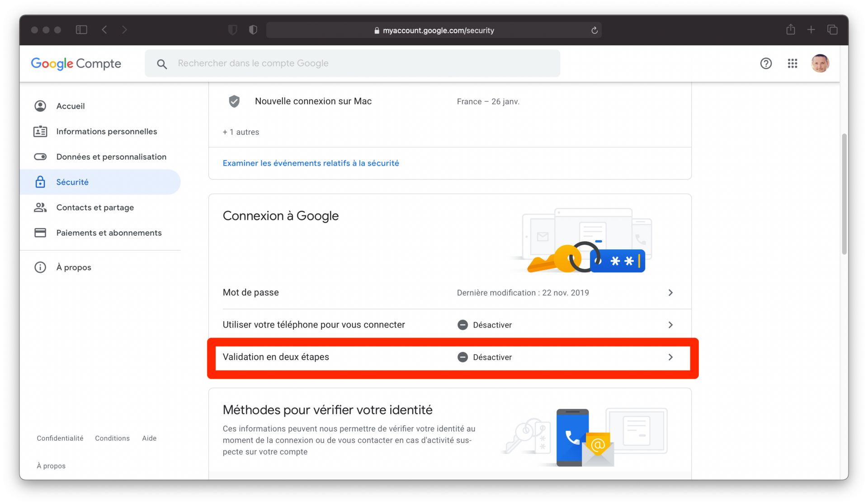Click 'Méthodes pour vérifier votre identité' heading
Viewport: 868px width, 504px height.
[327, 410]
